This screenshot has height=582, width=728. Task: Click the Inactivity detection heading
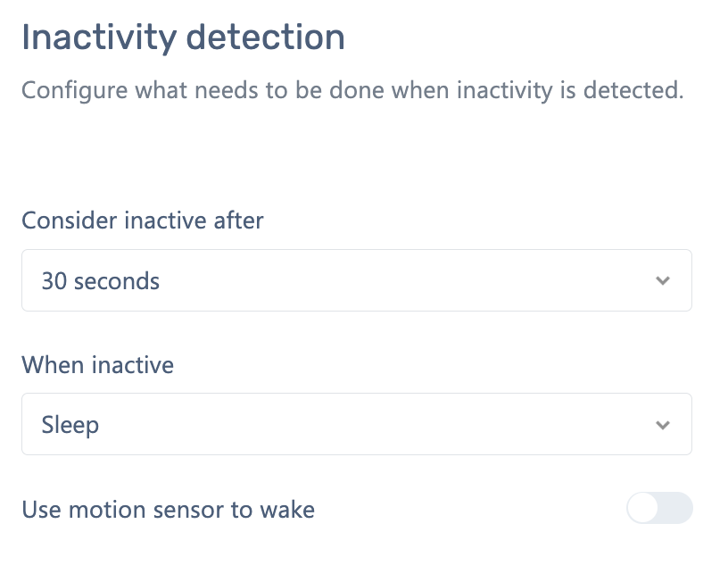[183, 37]
